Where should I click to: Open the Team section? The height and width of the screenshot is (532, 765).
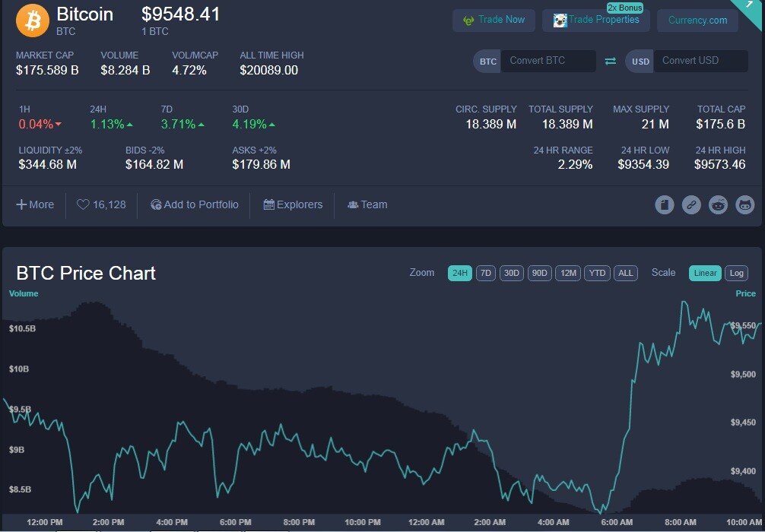367,204
